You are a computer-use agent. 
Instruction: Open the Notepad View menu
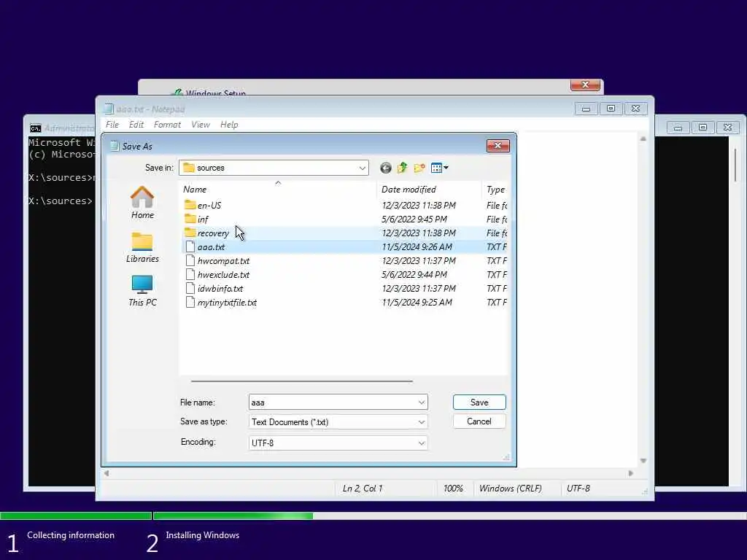click(201, 125)
